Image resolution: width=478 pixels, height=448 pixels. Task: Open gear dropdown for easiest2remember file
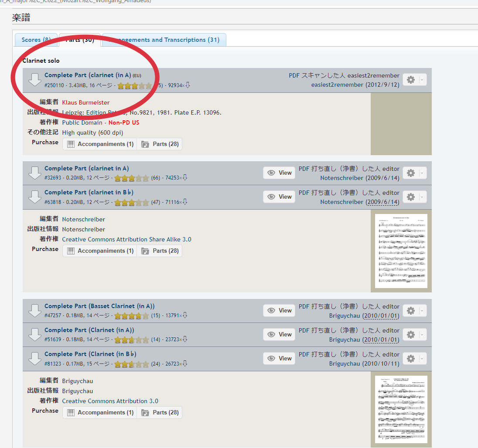click(x=414, y=80)
